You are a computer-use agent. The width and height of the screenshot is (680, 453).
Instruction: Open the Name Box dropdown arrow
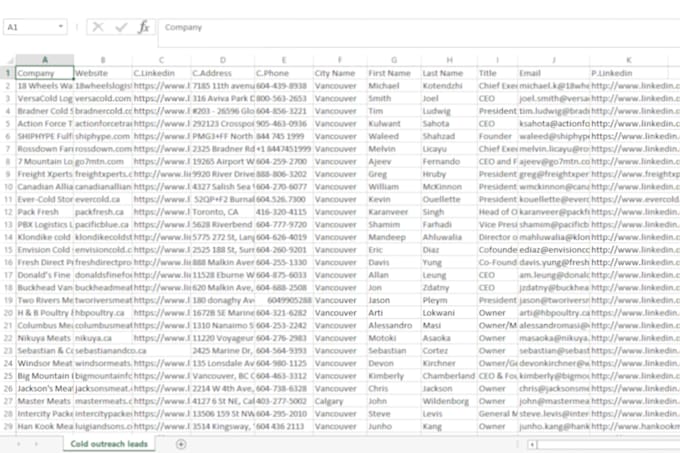(61, 27)
